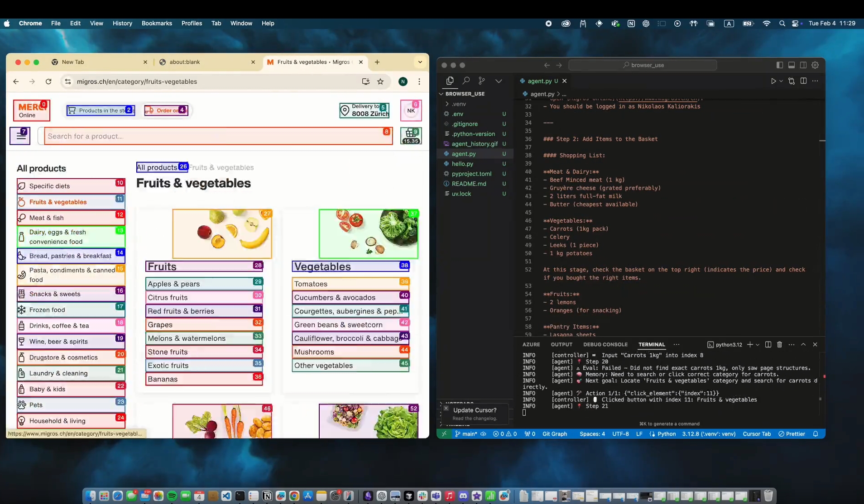Open the hamburger menu beside search bar
This screenshot has height=504, width=864.
20,136
